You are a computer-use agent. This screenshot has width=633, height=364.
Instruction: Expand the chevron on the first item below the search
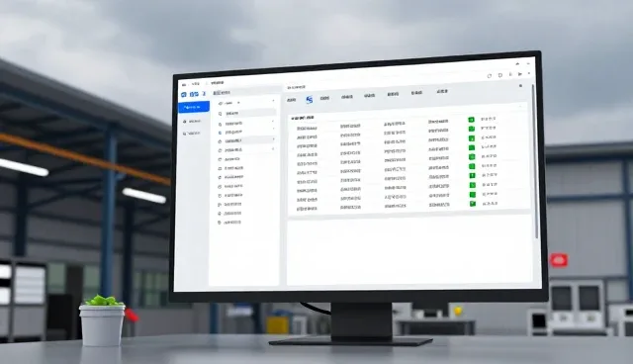[273, 122]
